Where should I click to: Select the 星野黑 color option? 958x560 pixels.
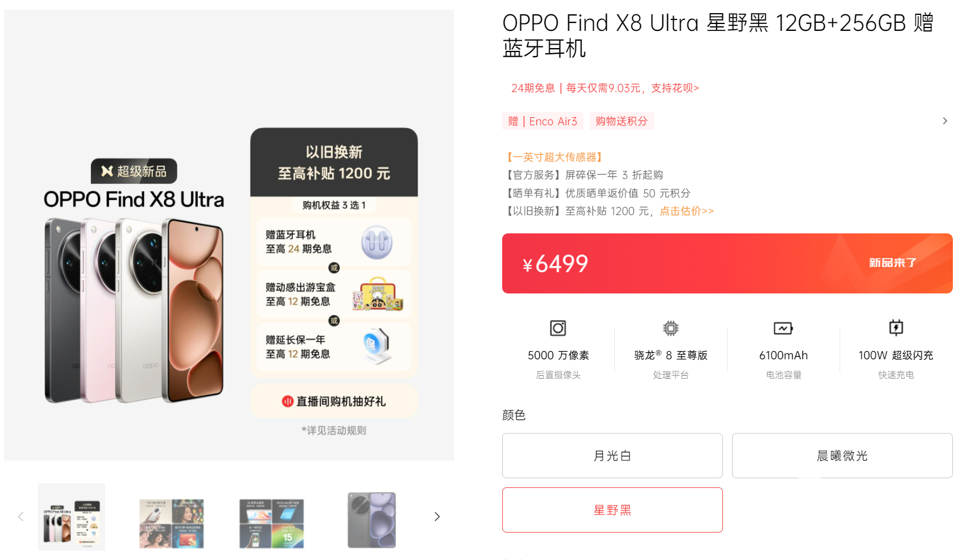612,510
